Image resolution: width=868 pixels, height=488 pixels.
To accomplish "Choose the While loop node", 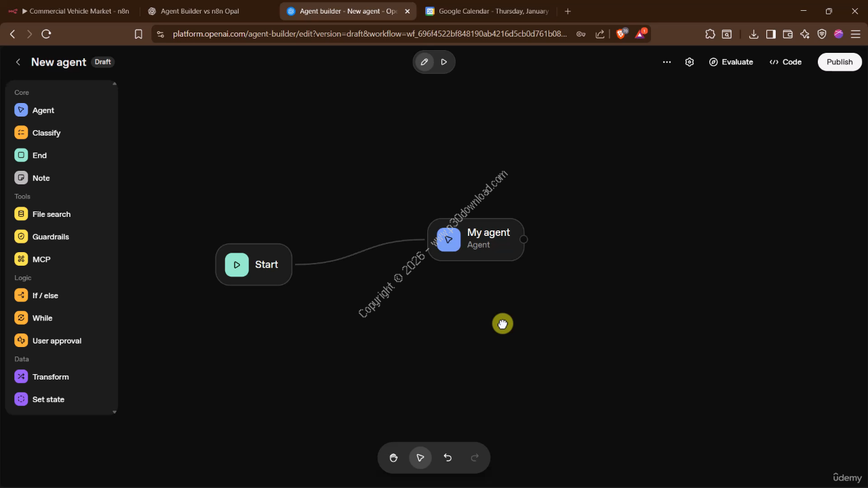I will click(x=42, y=318).
